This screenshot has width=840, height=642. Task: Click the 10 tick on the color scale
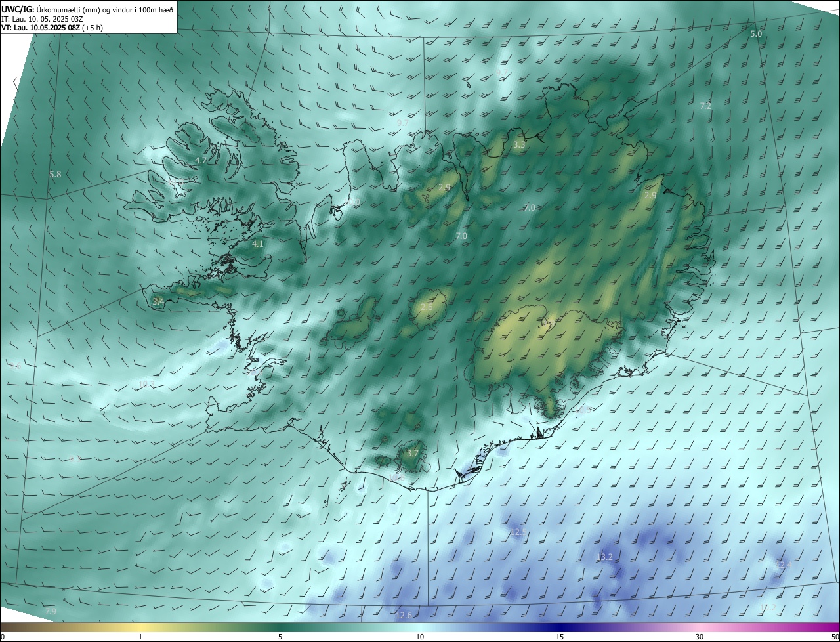click(420, 637)
